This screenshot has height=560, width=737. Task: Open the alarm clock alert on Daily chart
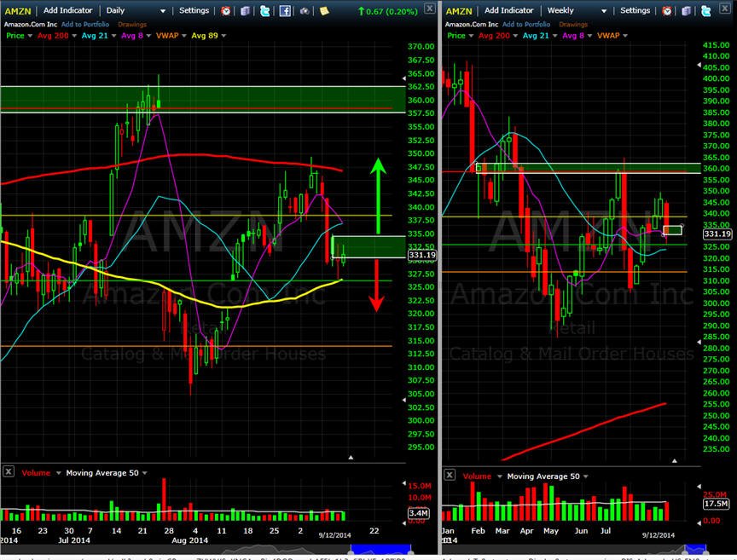click(225, 11)
